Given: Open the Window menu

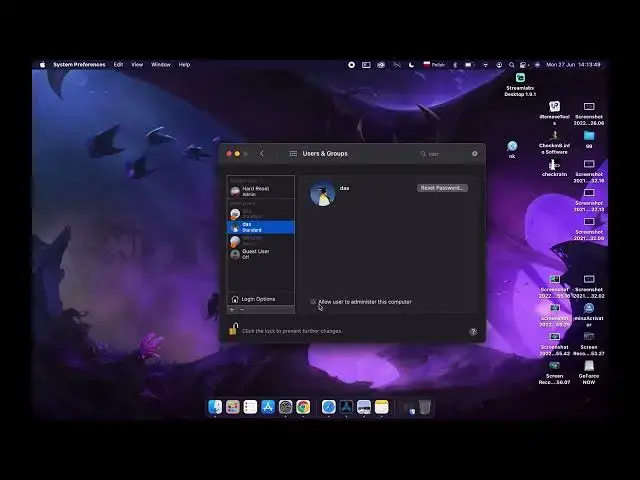Looking at the screenshot, I should coord(161,64).
